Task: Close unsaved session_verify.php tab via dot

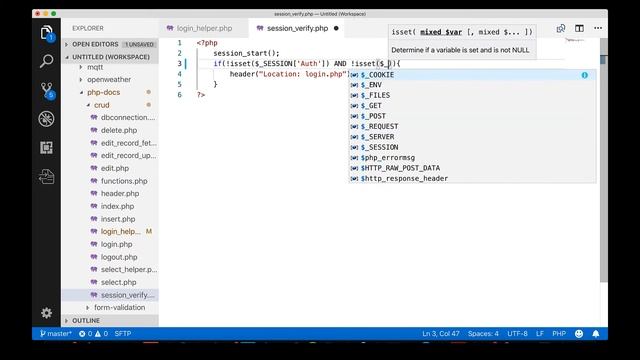Action: (x=336, y=28)
